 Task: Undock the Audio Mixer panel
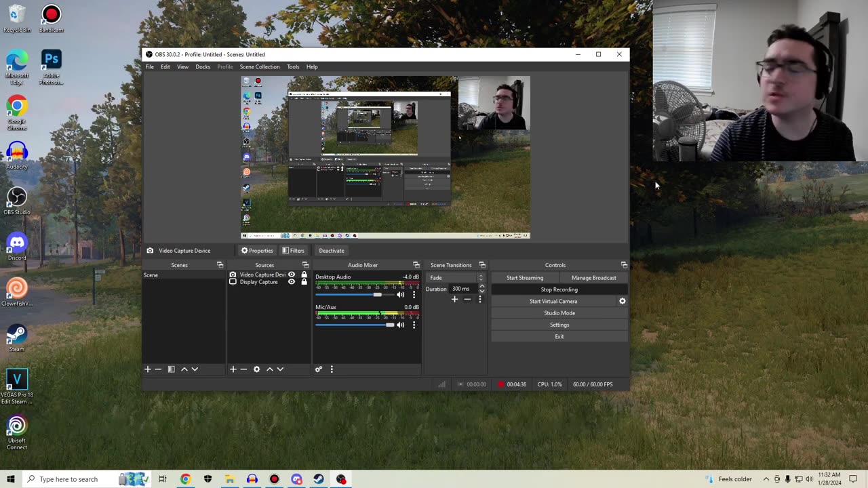(416, 265)
